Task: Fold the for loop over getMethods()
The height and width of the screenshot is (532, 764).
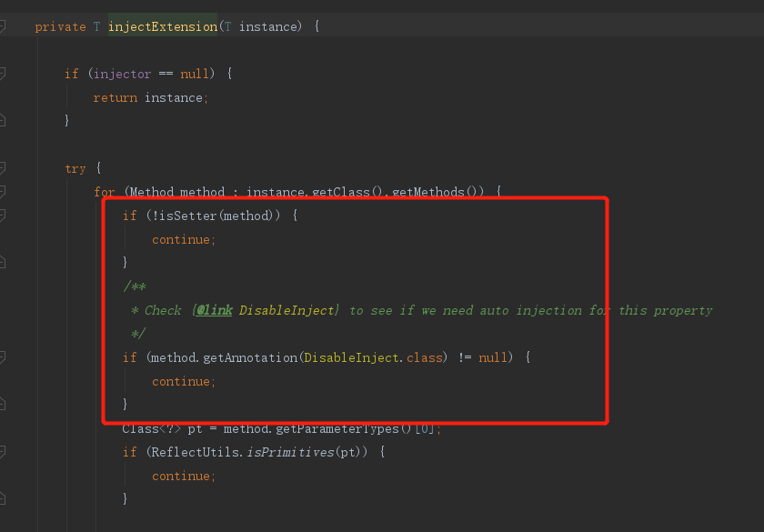Action: click(x=2, y=192)
